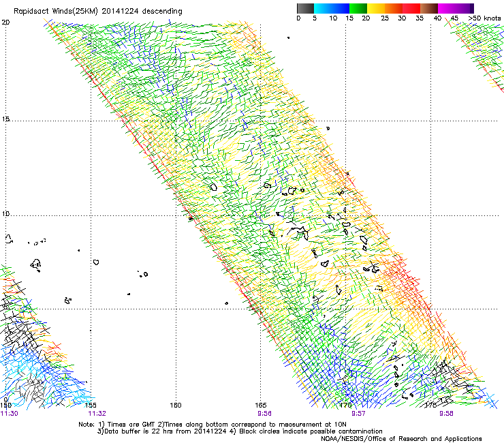Screen dimensions: 504x443
Task: Click the magenta 40-45 knots legend segment
Action: [447, 8]
